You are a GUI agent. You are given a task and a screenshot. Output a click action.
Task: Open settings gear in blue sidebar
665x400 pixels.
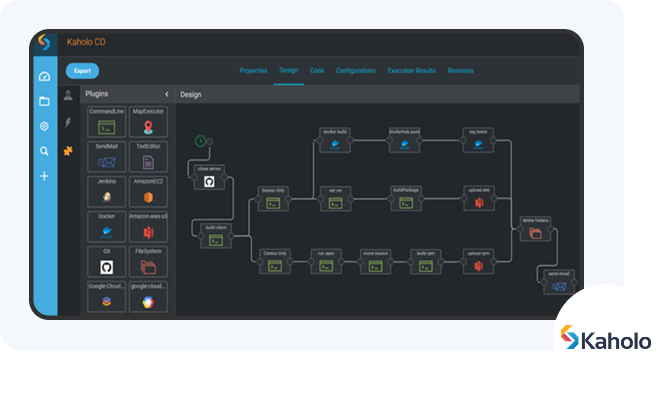point(44,126)
